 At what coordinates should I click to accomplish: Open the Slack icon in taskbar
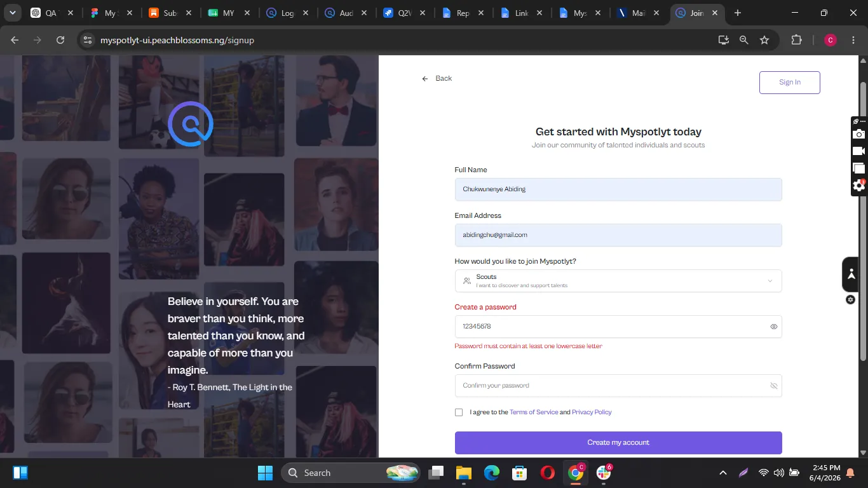[x=604, y=472]
